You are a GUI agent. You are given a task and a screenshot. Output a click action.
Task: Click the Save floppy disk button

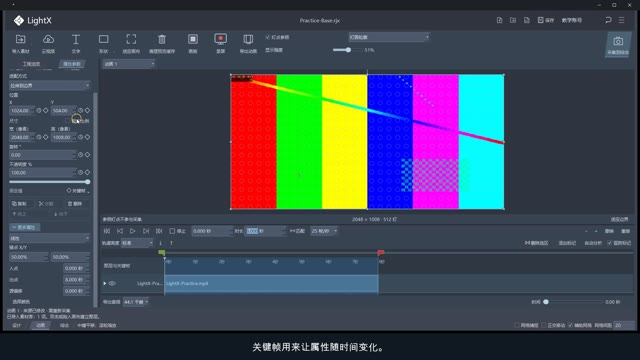(x=546, y=20)
